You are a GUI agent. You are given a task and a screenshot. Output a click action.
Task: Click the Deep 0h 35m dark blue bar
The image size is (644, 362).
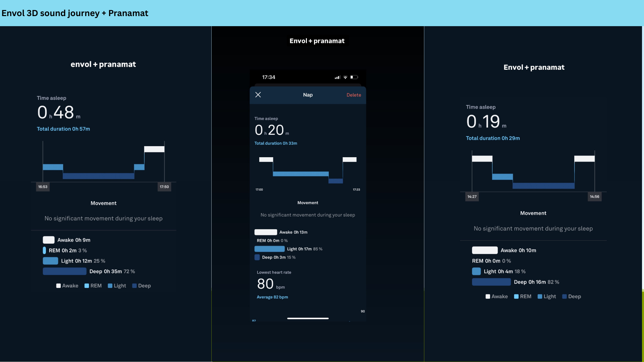(64, 271)
